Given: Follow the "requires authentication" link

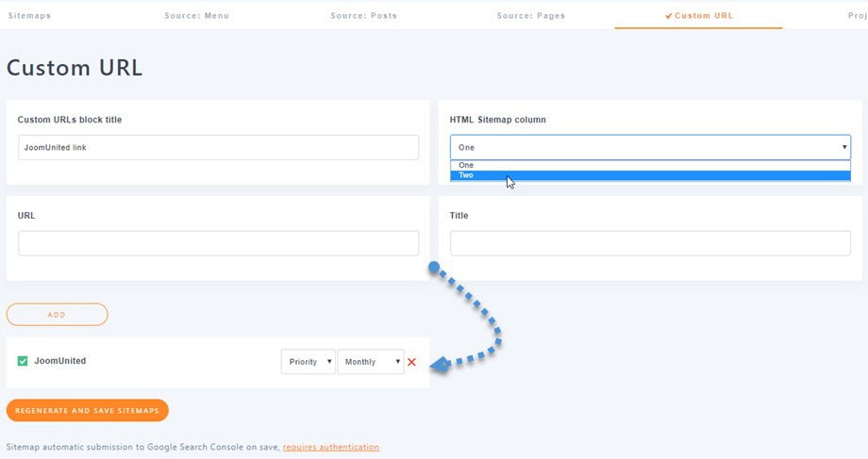Looking at the screenshot, I should 330,447.
